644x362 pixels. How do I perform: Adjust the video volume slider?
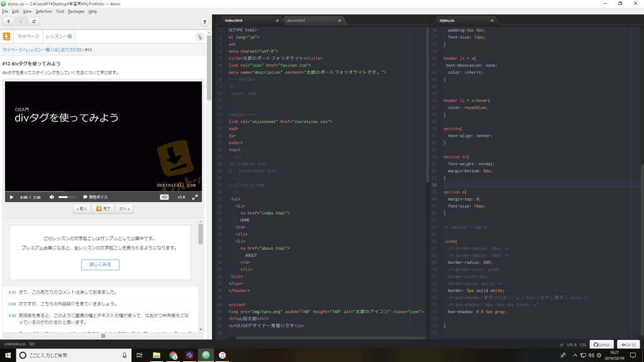(67, 197)
